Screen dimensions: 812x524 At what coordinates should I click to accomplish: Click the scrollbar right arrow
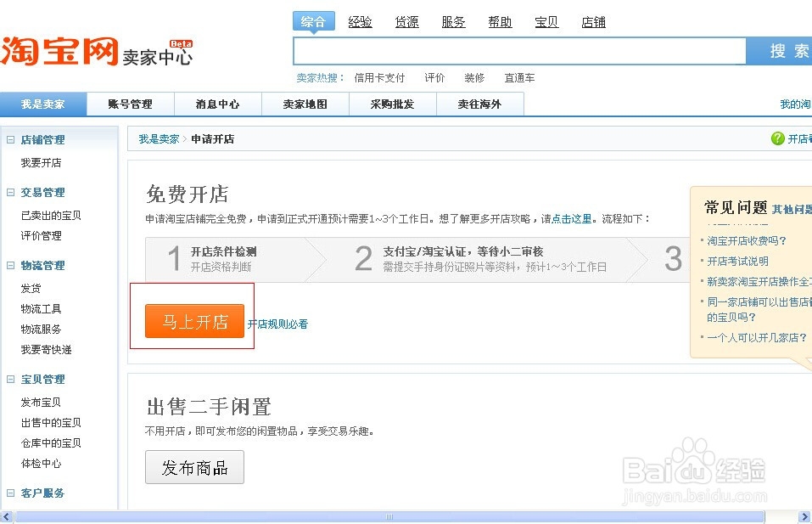(x=804, y=516)
